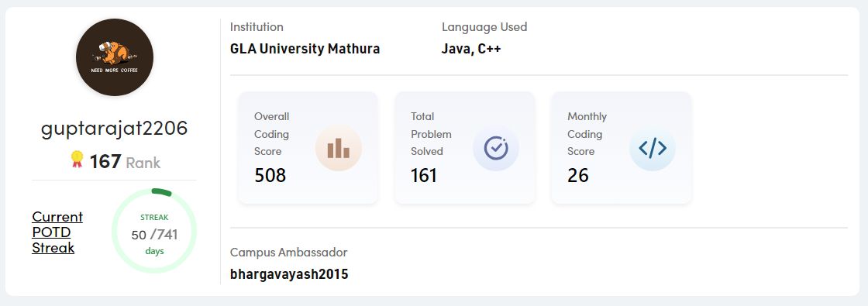Click the bar chart icon for coding score

[338, 148]
